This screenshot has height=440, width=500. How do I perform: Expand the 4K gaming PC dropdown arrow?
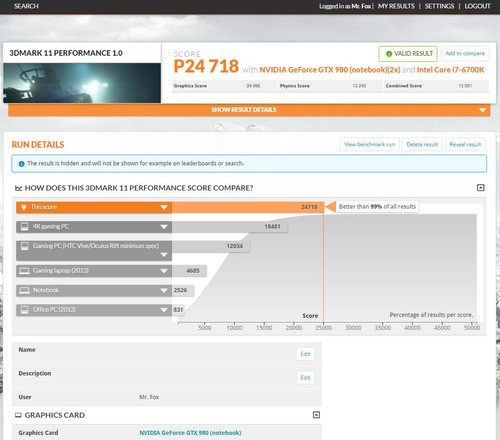[x=164, y=227]
